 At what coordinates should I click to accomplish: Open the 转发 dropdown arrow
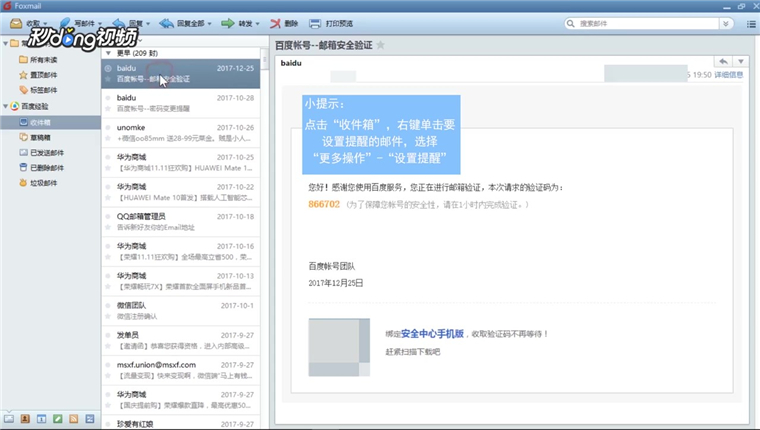click(257, 24)
